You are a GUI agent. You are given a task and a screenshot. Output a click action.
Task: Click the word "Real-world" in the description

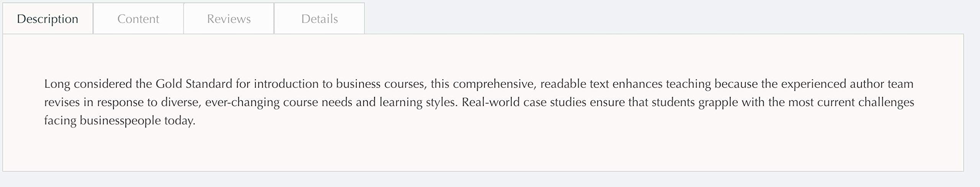[x=490, y=102]
